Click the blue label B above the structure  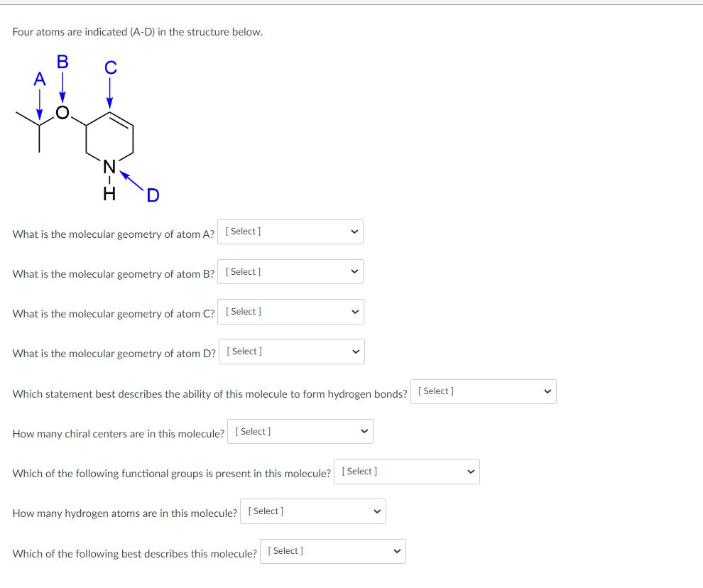coord(62,62)
